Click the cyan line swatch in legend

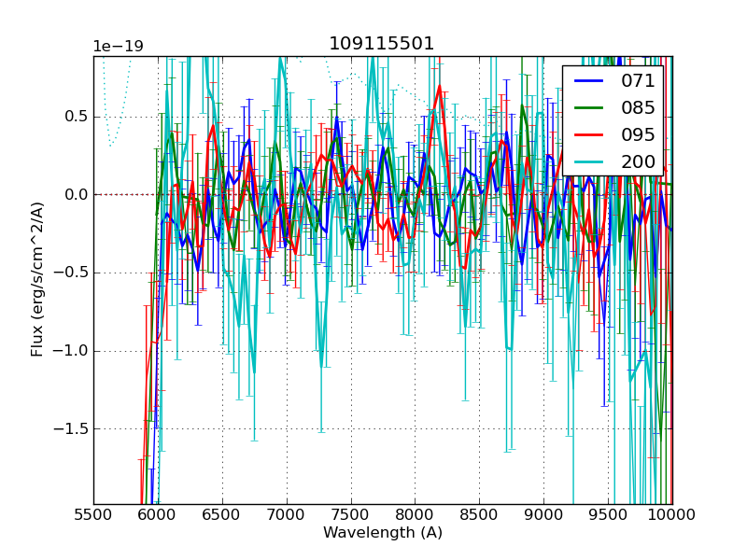click(590, 161)
